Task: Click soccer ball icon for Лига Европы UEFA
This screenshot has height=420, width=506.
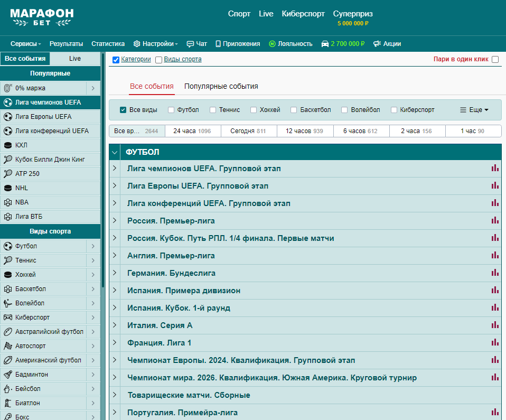Action: click(8, 117)
